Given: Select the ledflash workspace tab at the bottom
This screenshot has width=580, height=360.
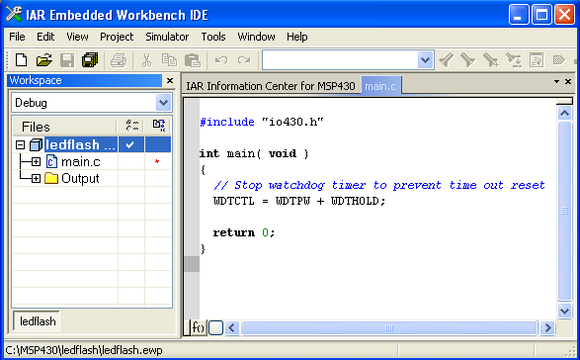Looking at the screenshot, I should click(x=37, y=321).
